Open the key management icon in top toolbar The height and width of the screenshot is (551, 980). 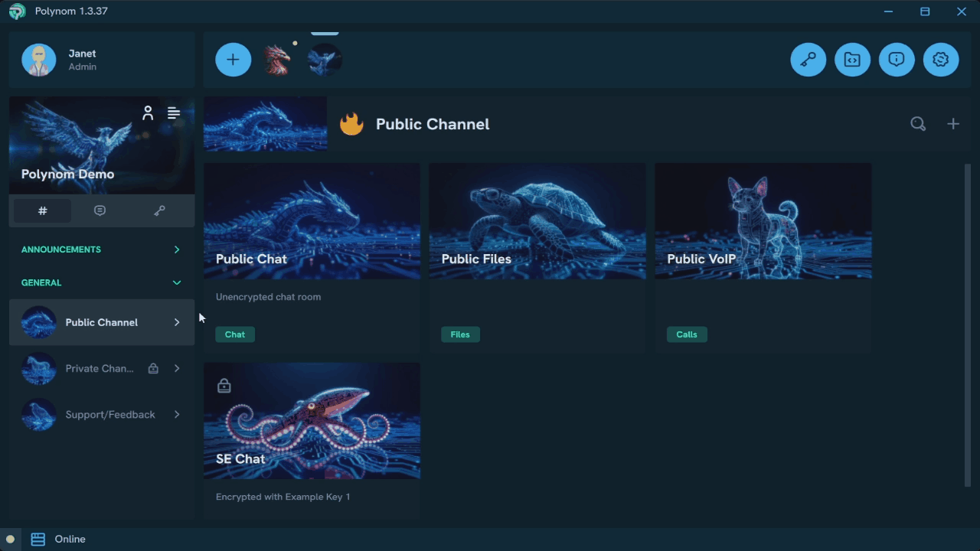click(x=808, y=59)
